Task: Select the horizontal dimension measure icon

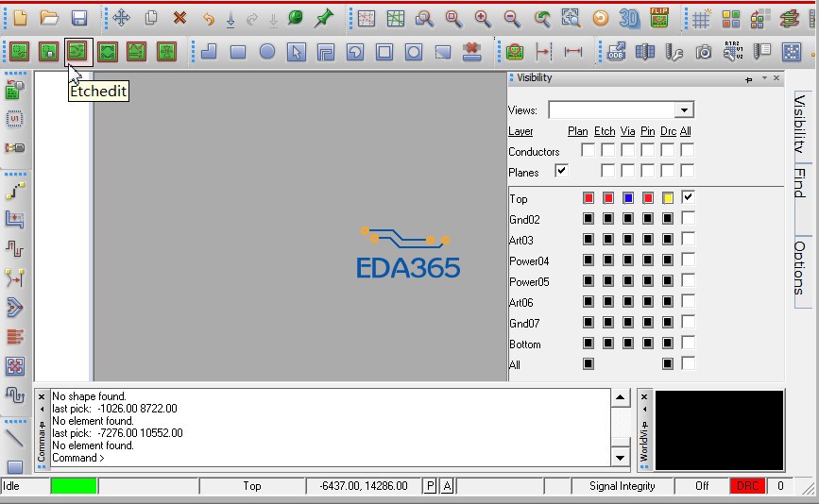Action: pos(573,52)
